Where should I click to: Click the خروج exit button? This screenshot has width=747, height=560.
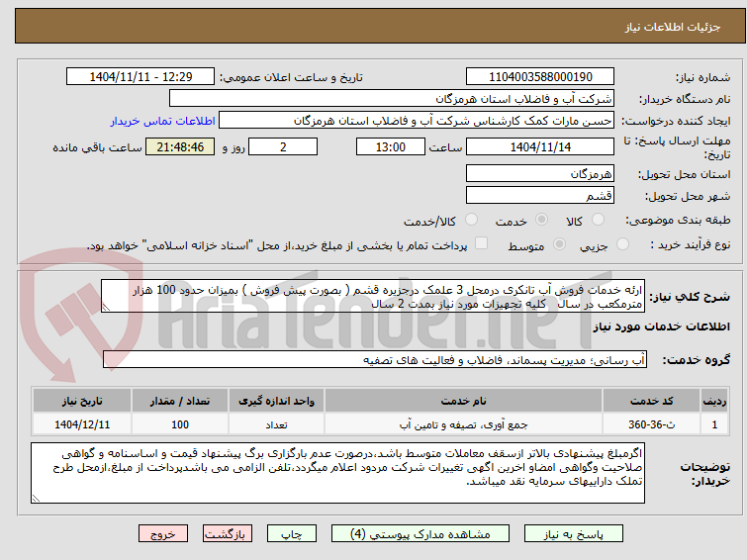pos(163,534)
